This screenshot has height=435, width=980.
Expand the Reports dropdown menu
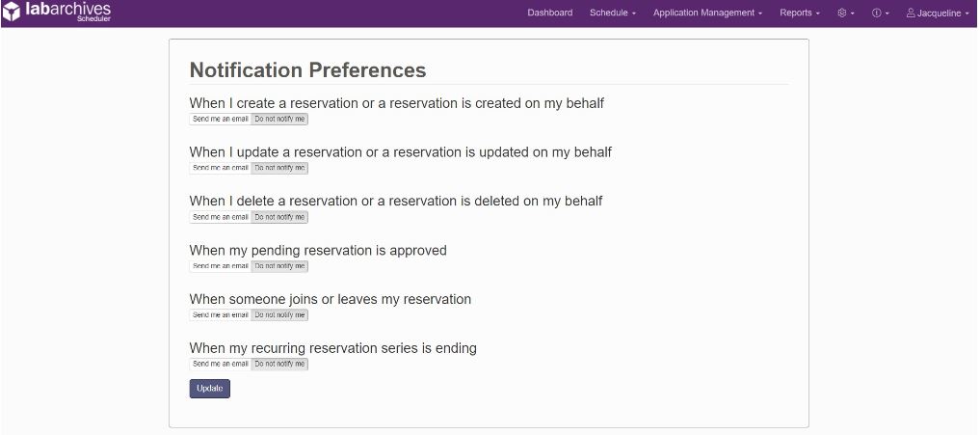click(800, 13)
